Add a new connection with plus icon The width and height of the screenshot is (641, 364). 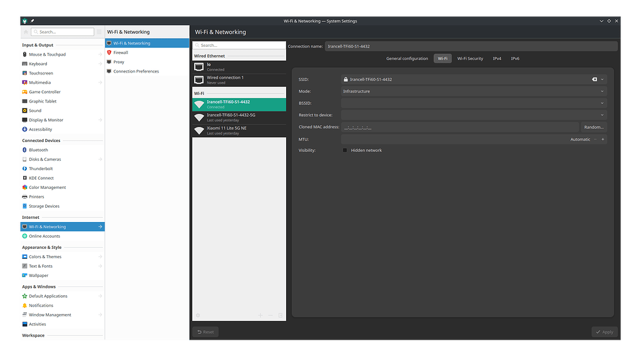260,315
